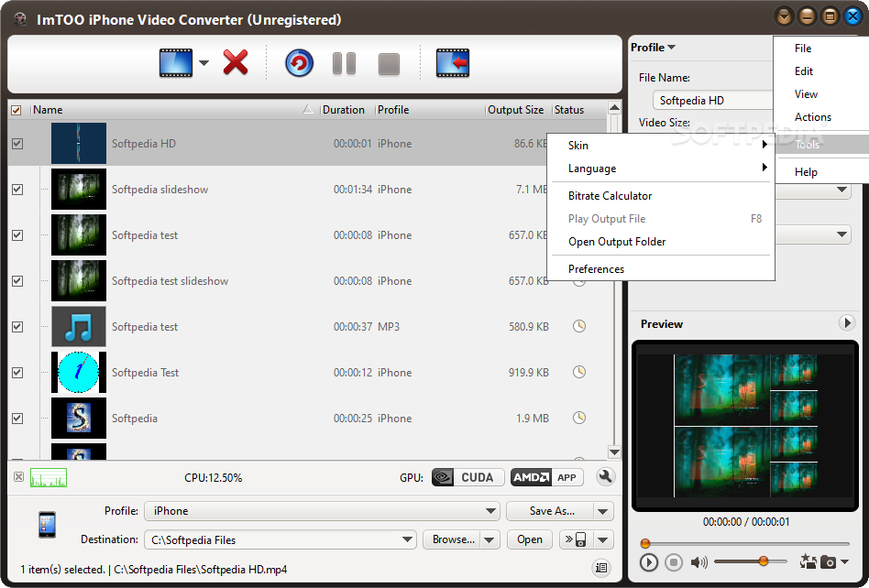Open the Profile panel dropdown
Image resolution: width=869 pixels, height=588 pixels.
click(653, 48)
